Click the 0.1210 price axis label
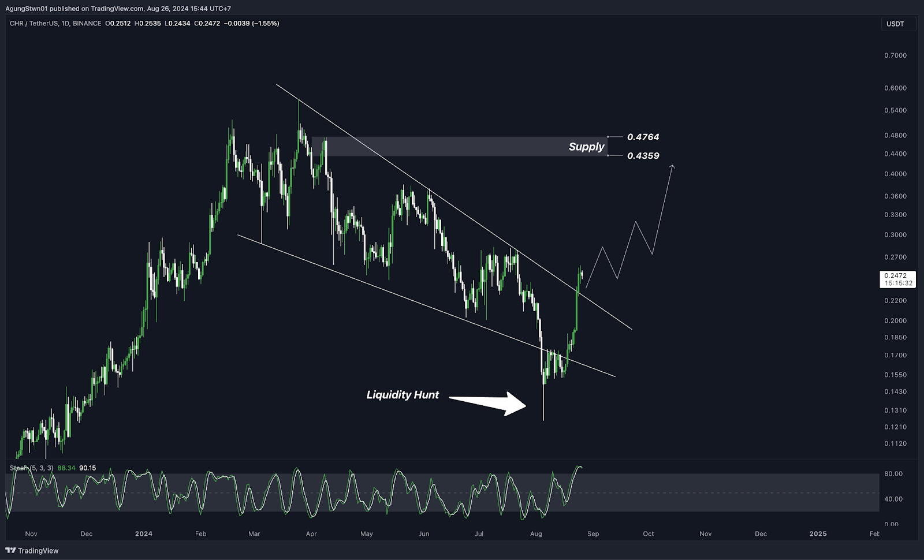Viewport: 924px width, 560px height. pyautogui.click(x=895, y=427)
